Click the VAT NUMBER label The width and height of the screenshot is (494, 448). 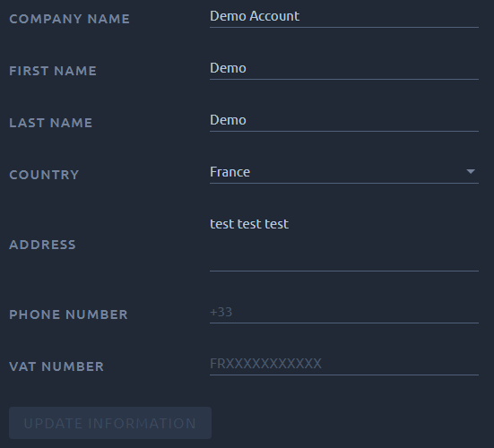pyautogui.click(x=56, y=366)
